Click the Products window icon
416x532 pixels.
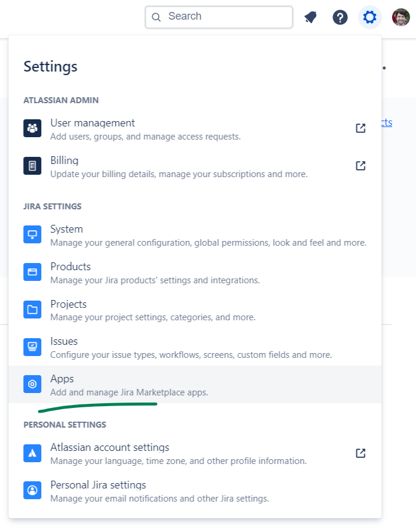(32, 272)
